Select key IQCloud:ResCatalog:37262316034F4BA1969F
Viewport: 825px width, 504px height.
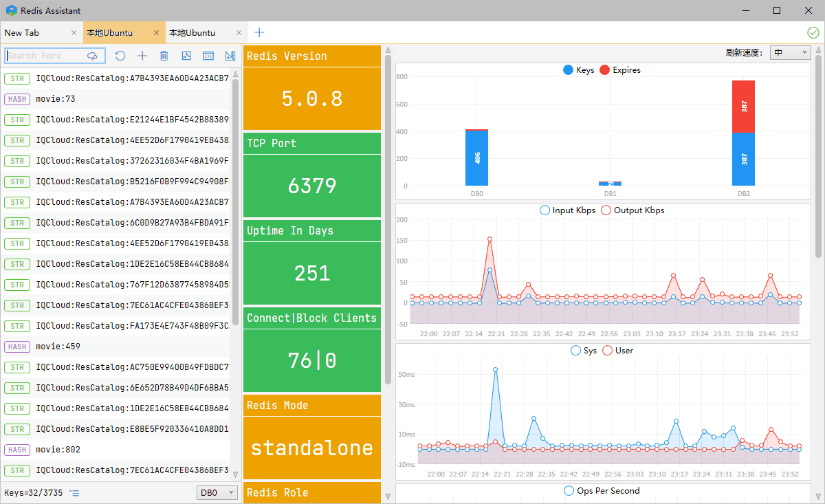tap(115, 161)
